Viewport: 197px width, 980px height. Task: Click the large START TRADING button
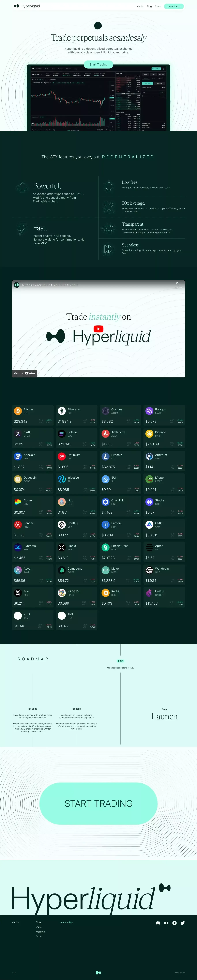click(x=98, y=804)
